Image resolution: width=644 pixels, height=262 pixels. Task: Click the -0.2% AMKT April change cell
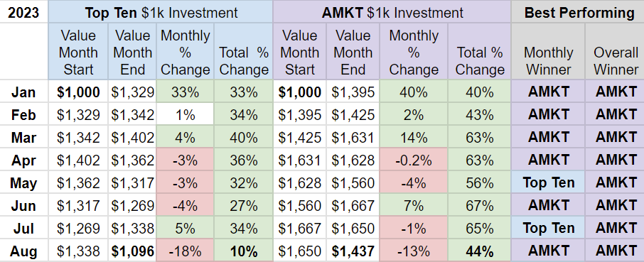(x=414, y=160)
